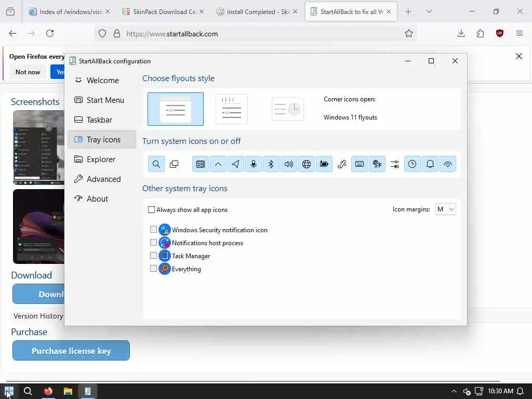Viewport: 532px width, 399px height.
Task: Toggle the Notification bell system icon
Action: tap(430, 164)
